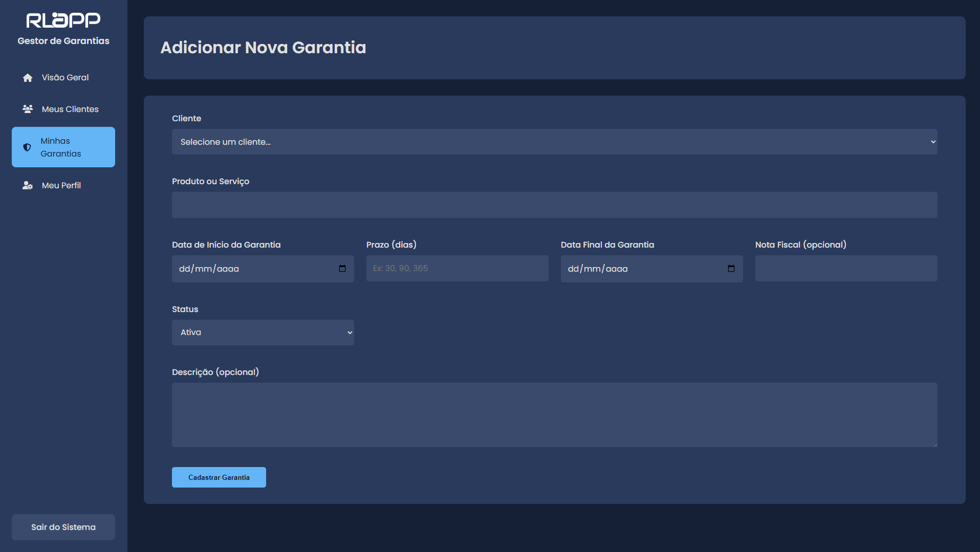Click resize handle of Descrição textarea
Screen dimensions: 980x552
click(934, 444)
